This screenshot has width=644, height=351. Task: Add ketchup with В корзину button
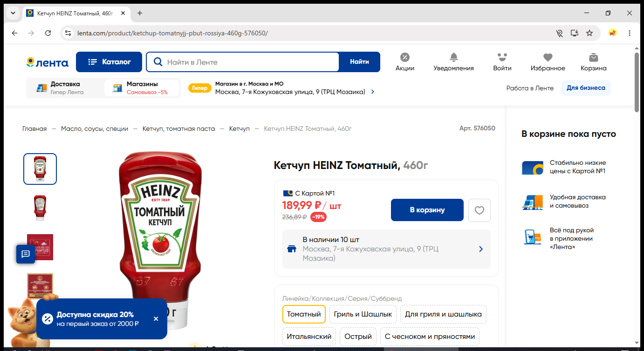[x=427, y=210]
